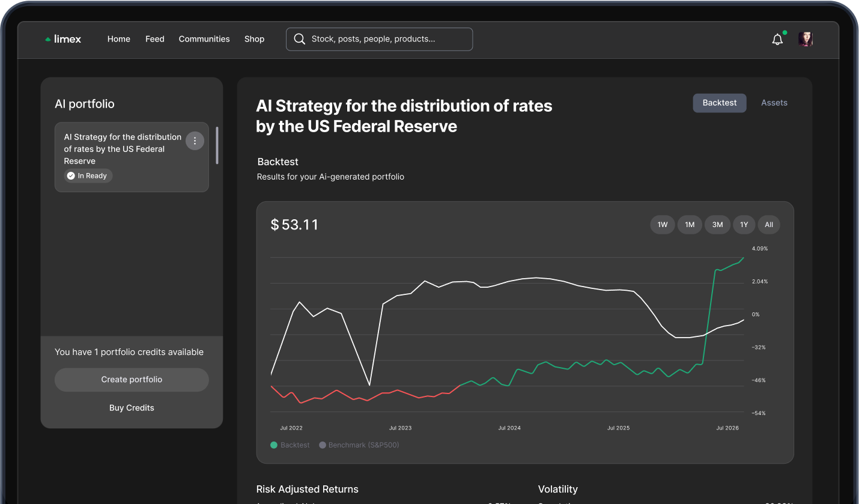Click the Buy Credits link
859x504 pixels.
coord(132,408)
